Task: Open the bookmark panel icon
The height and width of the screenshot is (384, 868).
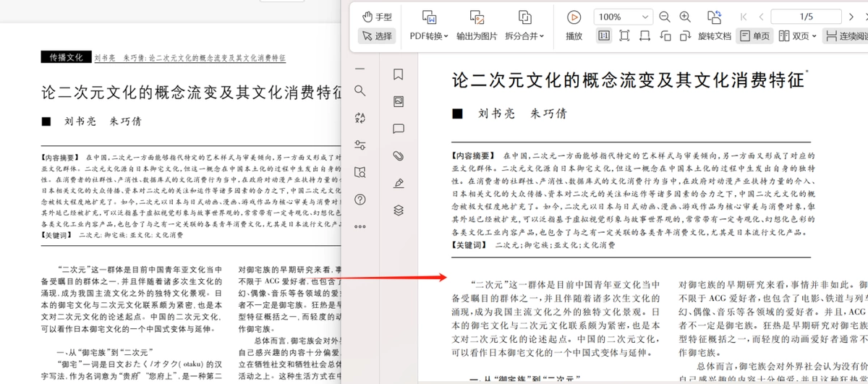Action: [398, 74]
